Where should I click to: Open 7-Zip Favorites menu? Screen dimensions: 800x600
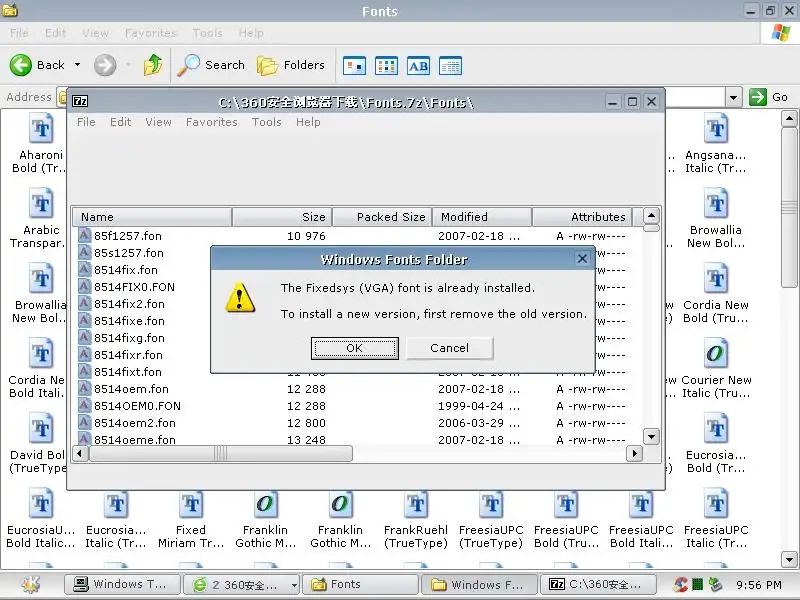point(212,122)
